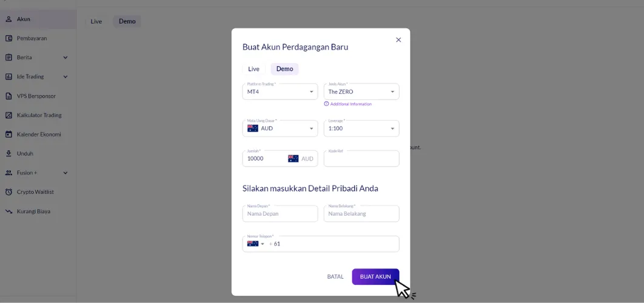Expand the Ide Trading submenu

click(x=65, y=77)
